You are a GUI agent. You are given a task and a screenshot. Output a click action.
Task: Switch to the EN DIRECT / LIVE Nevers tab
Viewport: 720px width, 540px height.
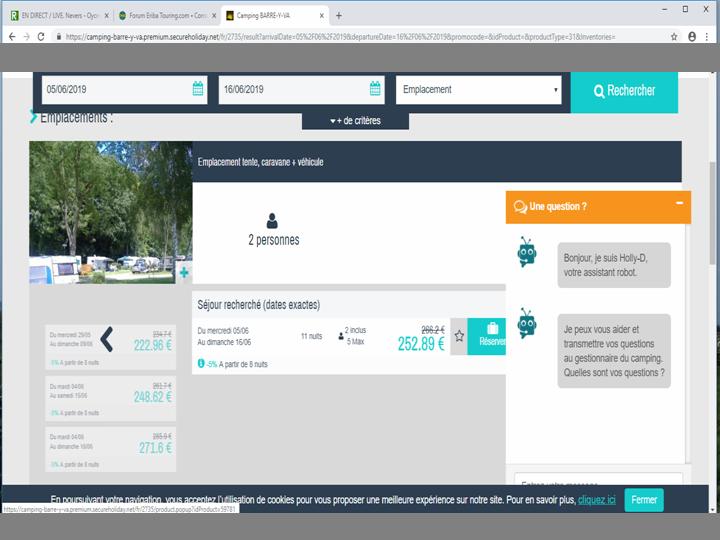pyautogui.click(x=55, y=16)
